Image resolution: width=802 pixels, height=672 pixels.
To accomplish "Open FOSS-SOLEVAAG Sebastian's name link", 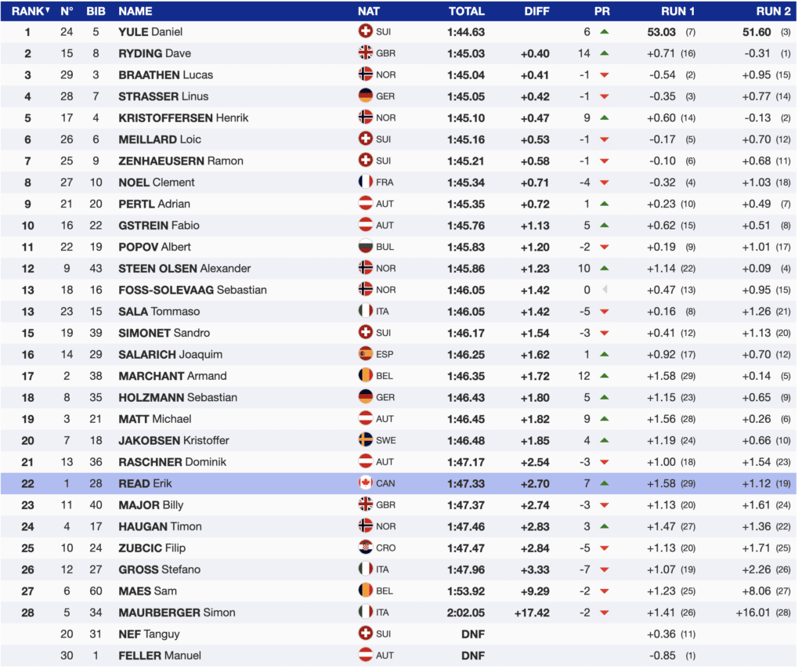I will coord(192,290).
